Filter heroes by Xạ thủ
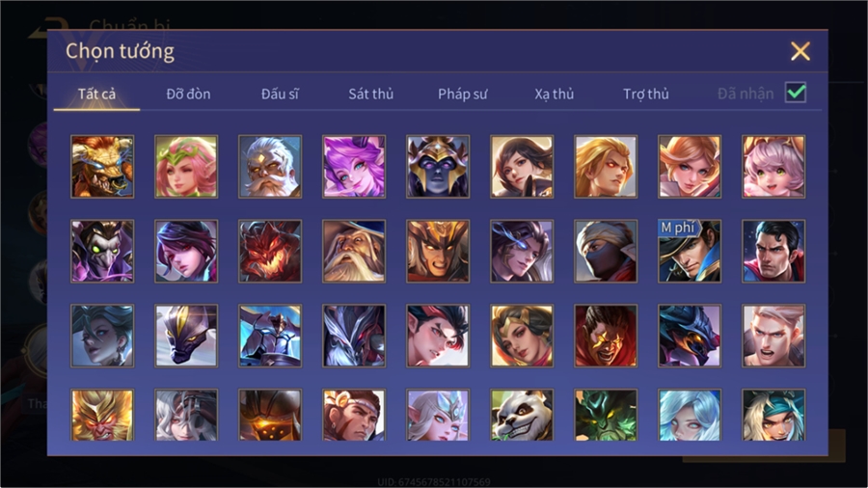The image size is (868, 488). click(x=555, y=95)
